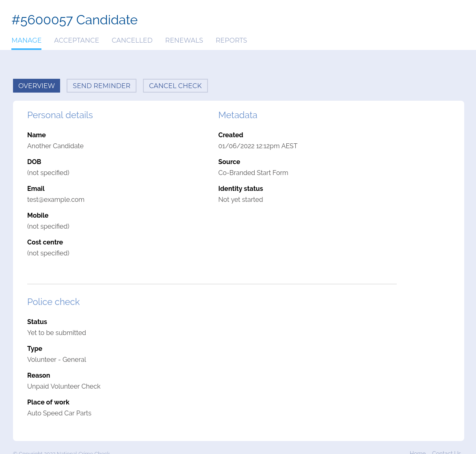Click CANCEL CHECK to cancel this check
The width and height of the screenshot is (476, 454).
tap(175, 86)
